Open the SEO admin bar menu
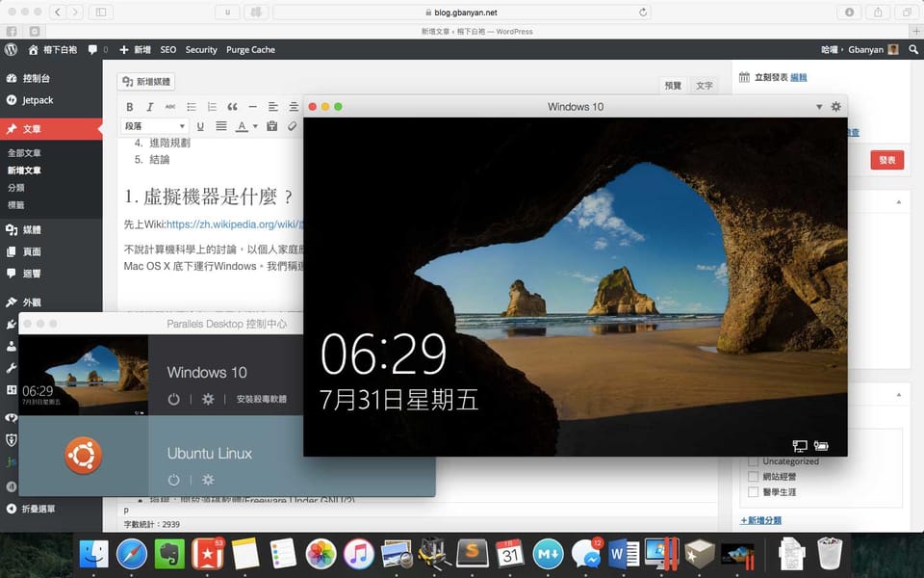Screen dimensions: 924x578 (x=167, y=49)
